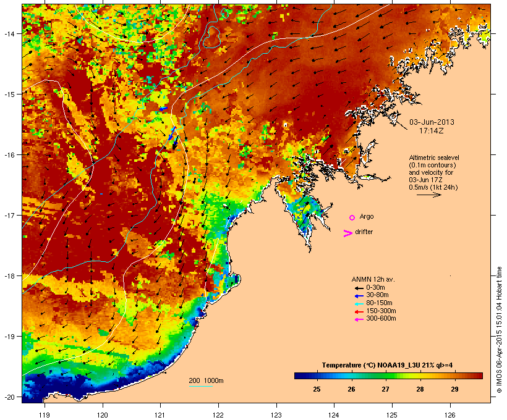507x420 pixels.
Task: Click the -16 latitude axis label
Action: click(x=9, y=155)
